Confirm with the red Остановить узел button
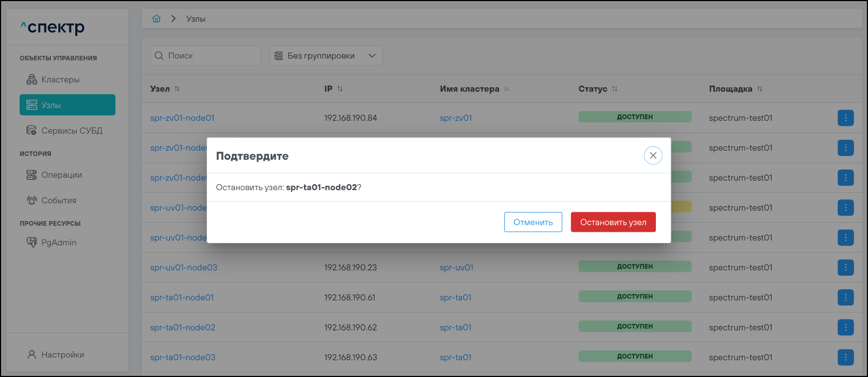 613,222
